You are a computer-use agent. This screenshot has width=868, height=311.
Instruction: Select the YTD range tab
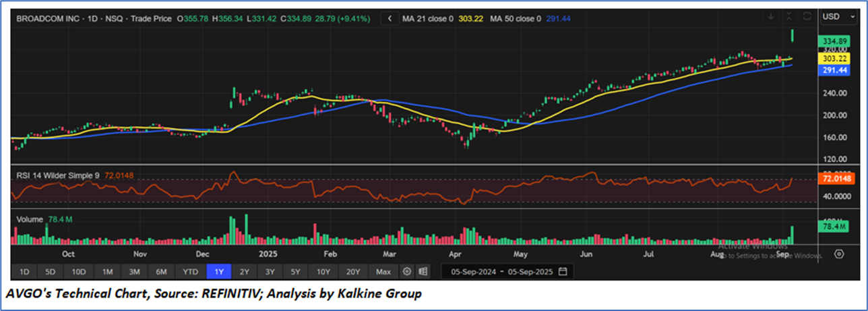pos(190,271)
